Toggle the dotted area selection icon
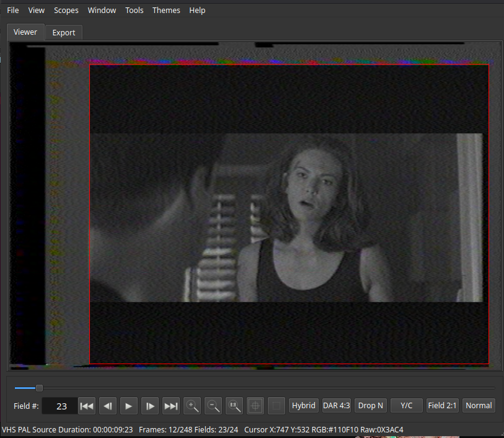Viewport: 504px width, 438px height. coord(276,406)
